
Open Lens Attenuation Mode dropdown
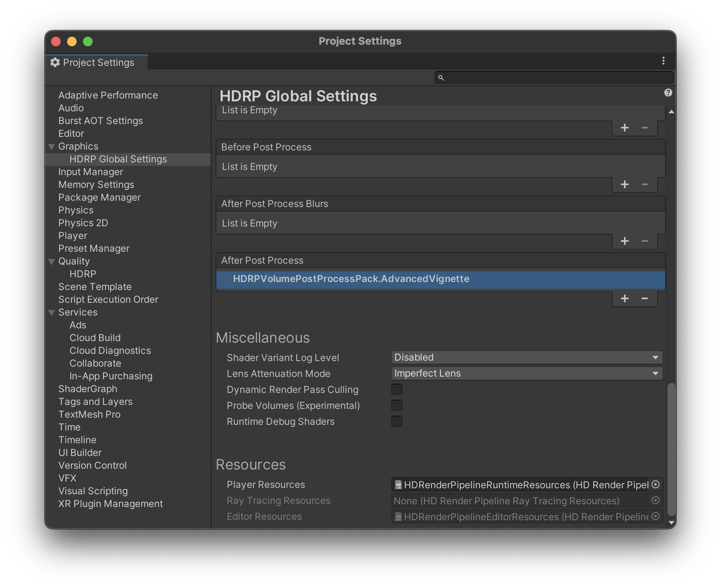[527, 373]
